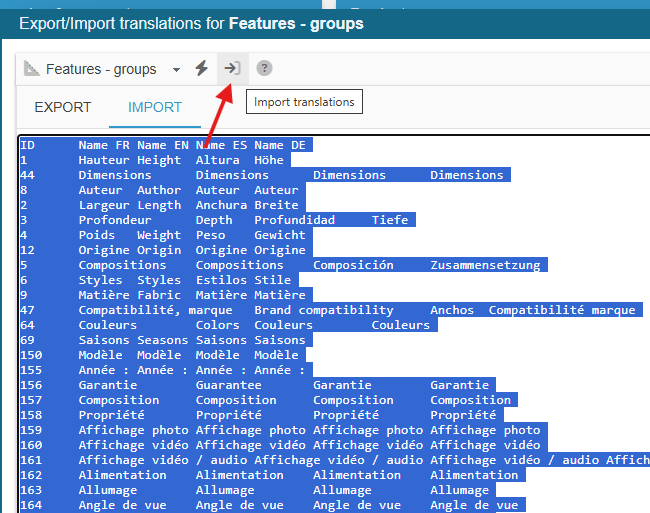Expand the Features - groups dropdown arrow
Image resolution: width=650 pixels, height=513 pixels.
[x=176, y=70]
